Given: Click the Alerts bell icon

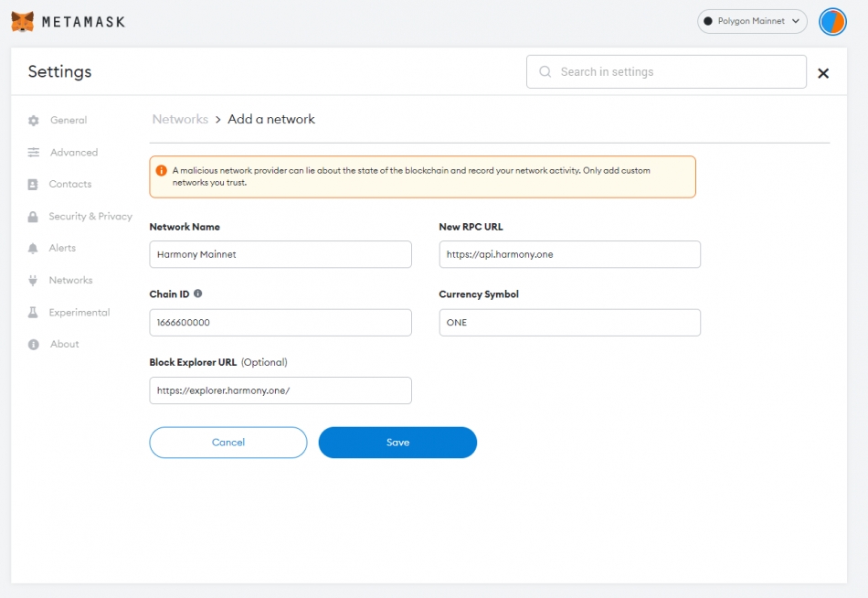Looking at the screenshot, I should pos(33,249).
